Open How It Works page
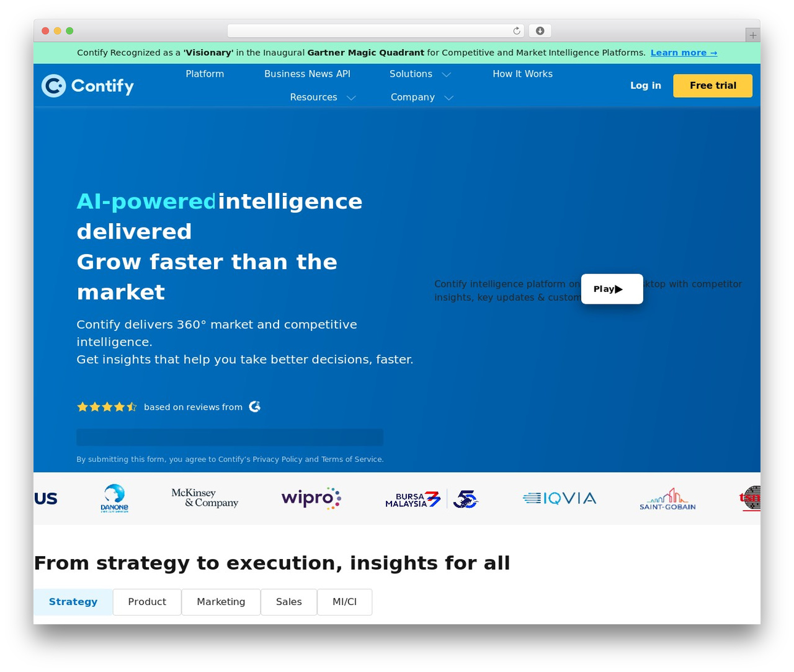Image resolution: width=794 pixels, height=672 pixels. click(x=522, y=74)
